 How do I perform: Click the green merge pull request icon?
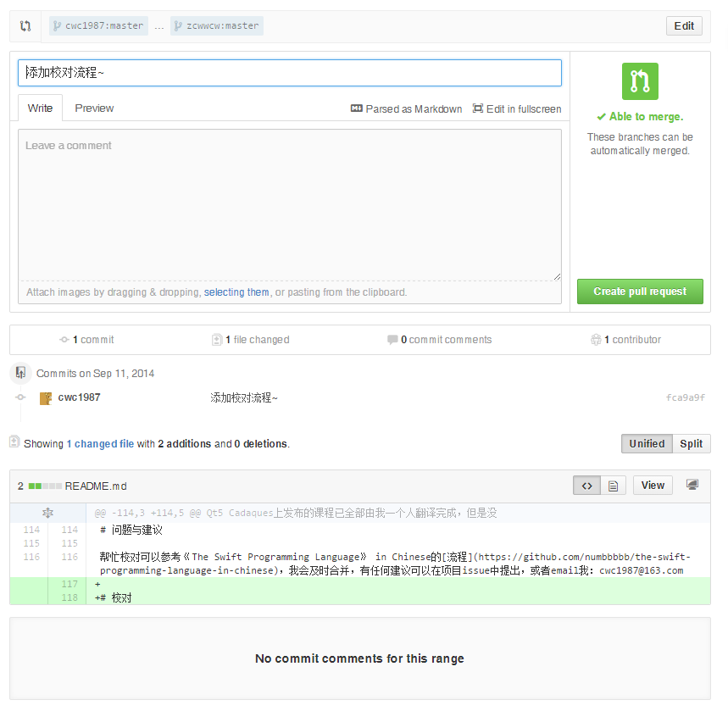coord(640,81)
